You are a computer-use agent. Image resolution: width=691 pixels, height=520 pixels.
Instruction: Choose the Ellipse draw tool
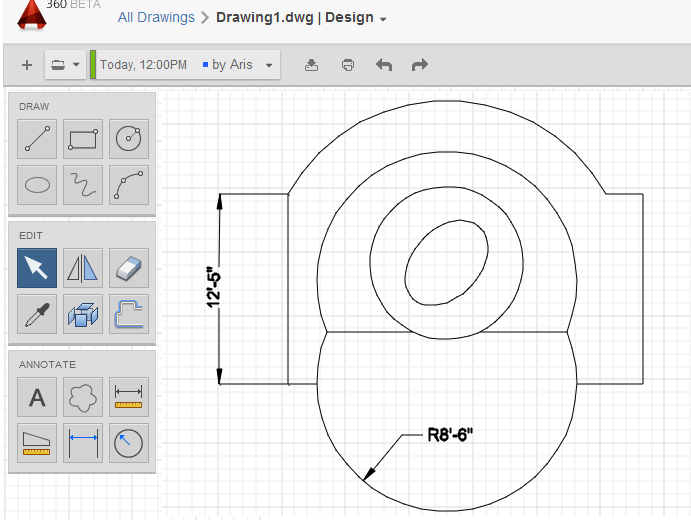37,184
